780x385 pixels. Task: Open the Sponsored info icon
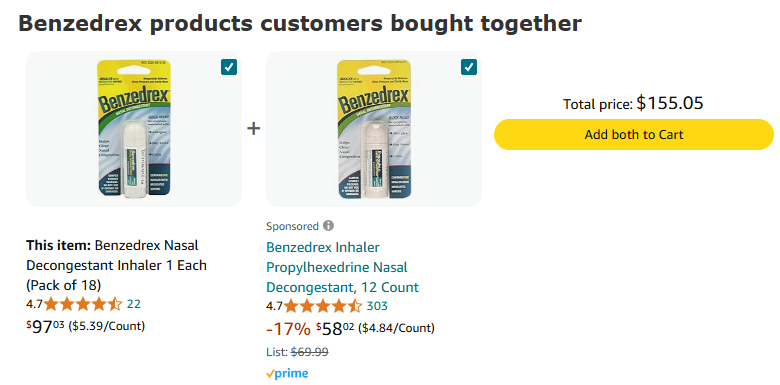pos(328,226)
